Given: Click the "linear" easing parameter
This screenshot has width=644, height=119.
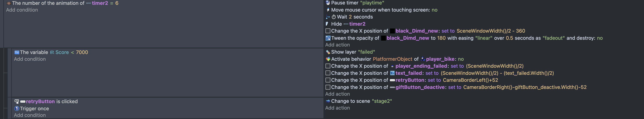Looking at the screenshot, I should (484, 38).
